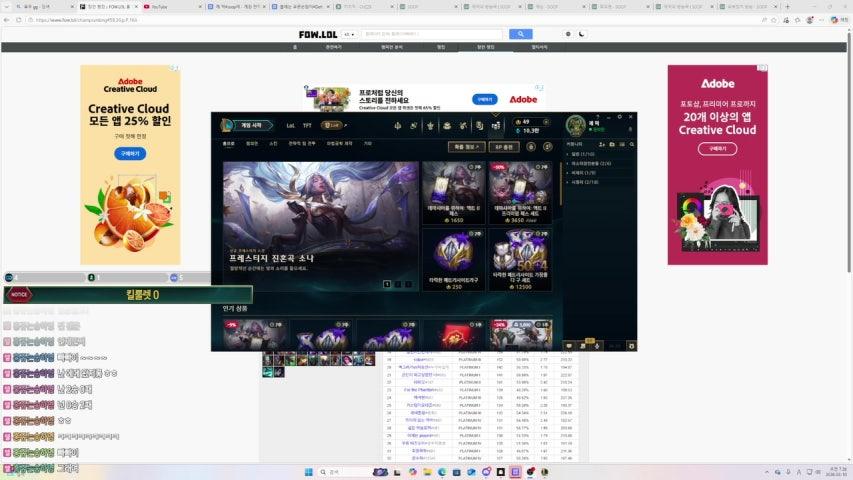This screenshot has width=853, height=480.
Task: Open the 50+4 orb bundle priced 12500
Action: [x=520, y=260]
